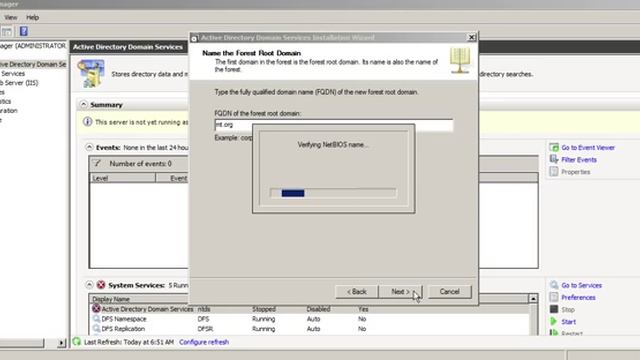640x360 pixels.
Task: Click the tree pane scroll-right arrow
Action: click(61, 343)
